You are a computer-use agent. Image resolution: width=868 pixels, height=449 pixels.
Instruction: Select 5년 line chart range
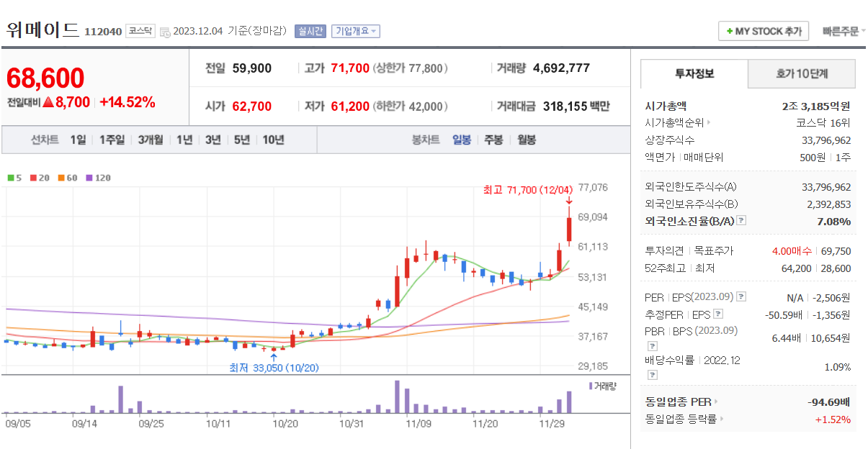point(241,140)
